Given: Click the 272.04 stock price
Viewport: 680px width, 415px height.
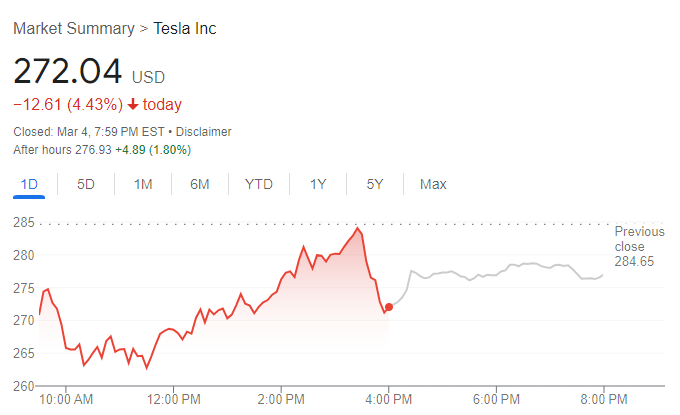Looking at the screenshot, I should [67, 72].
